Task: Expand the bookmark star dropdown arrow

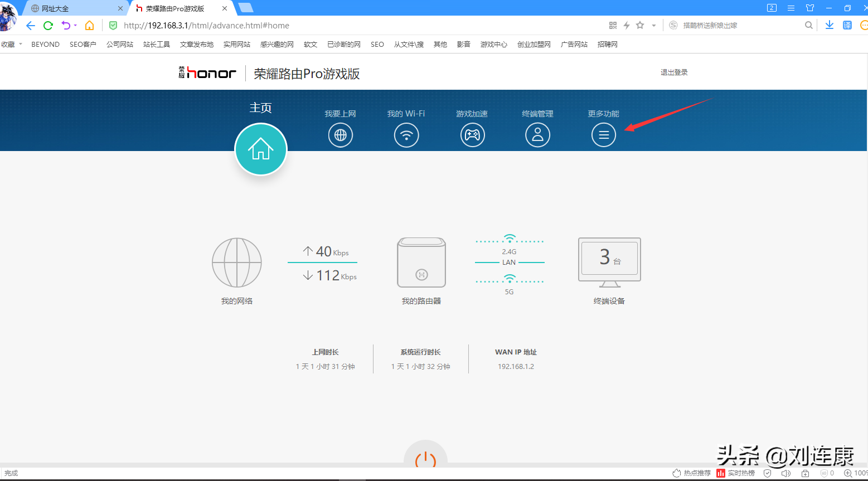Action: pos(654,25)
